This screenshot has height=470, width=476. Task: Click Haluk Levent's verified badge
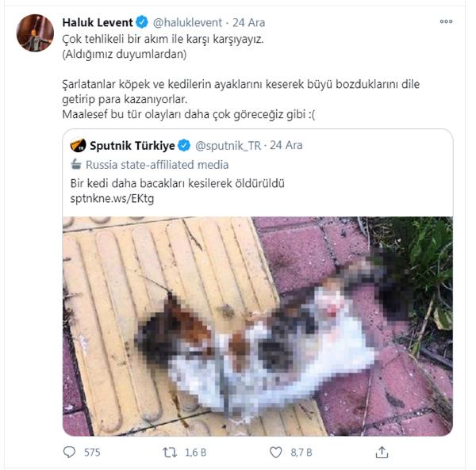142,22
